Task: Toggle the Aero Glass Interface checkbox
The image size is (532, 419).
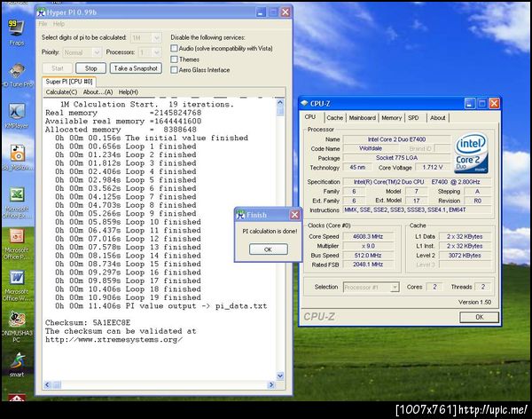Action: (174, 70)
